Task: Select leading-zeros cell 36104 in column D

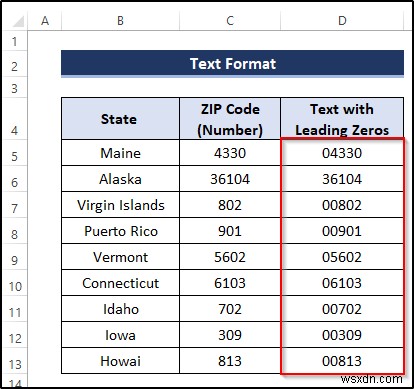Action: (342, 179)
